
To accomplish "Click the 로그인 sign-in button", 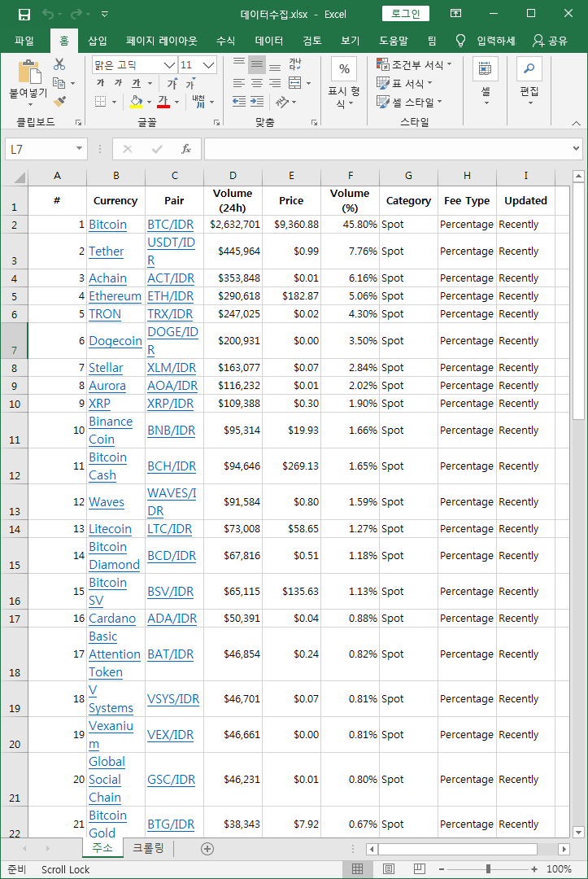I will click(405, 14).
